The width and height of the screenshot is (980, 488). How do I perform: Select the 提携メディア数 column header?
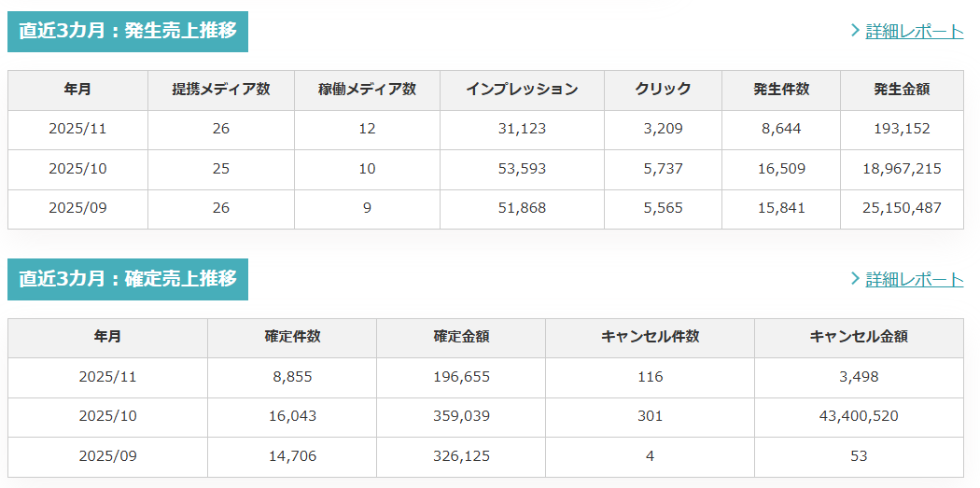click(x=221, y=90)
